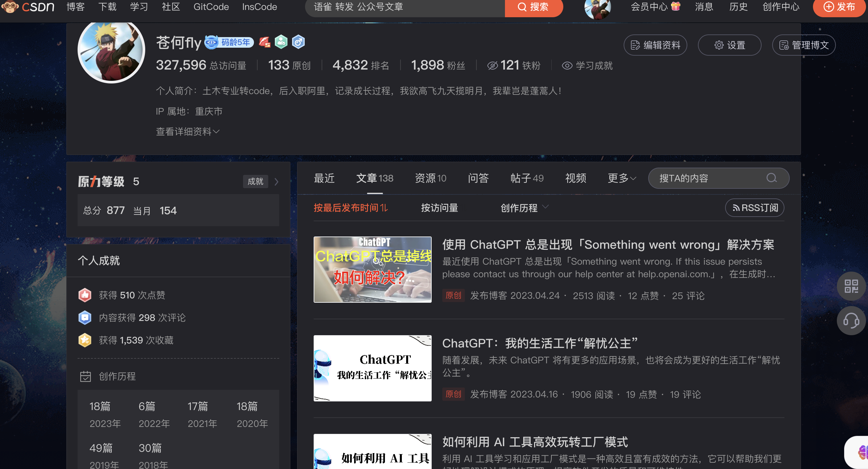Click the red thumbs-up likes icon
Viewport: 868px width, 469px height.
coord(85,295)
